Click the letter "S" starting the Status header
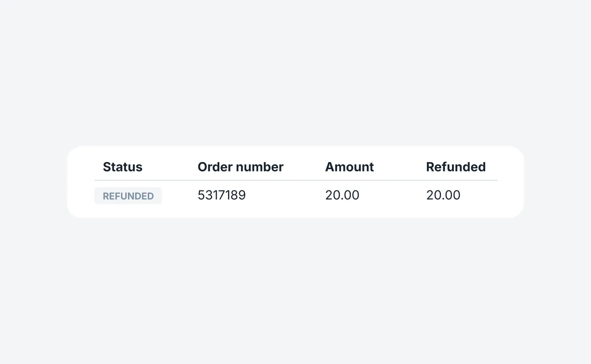 point(107,167)
